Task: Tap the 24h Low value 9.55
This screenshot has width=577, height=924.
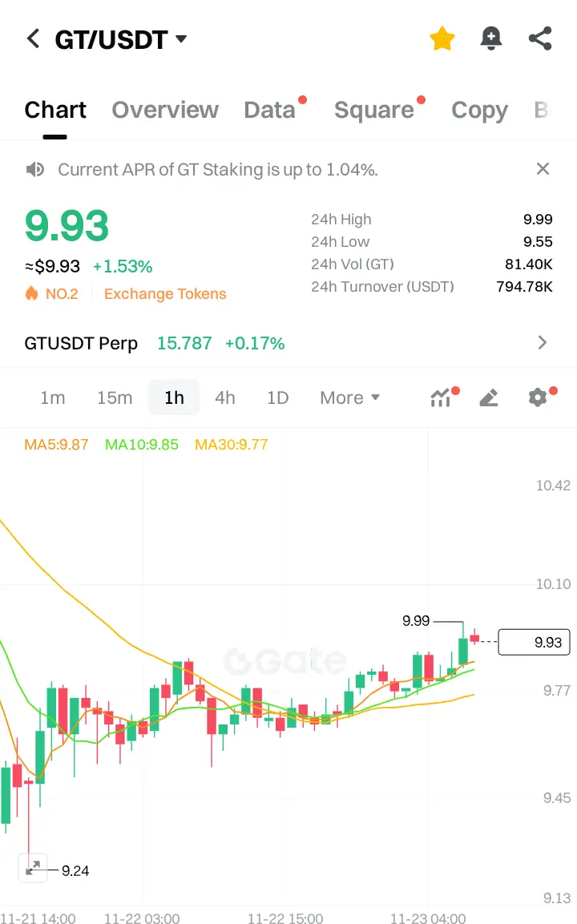Action: point(538,241)
